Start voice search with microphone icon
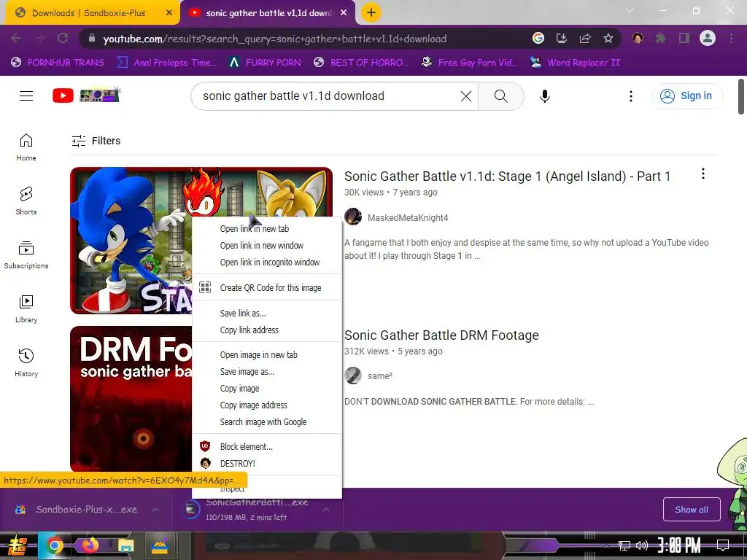This screenshot has height=560, width=747. point(544,96)
